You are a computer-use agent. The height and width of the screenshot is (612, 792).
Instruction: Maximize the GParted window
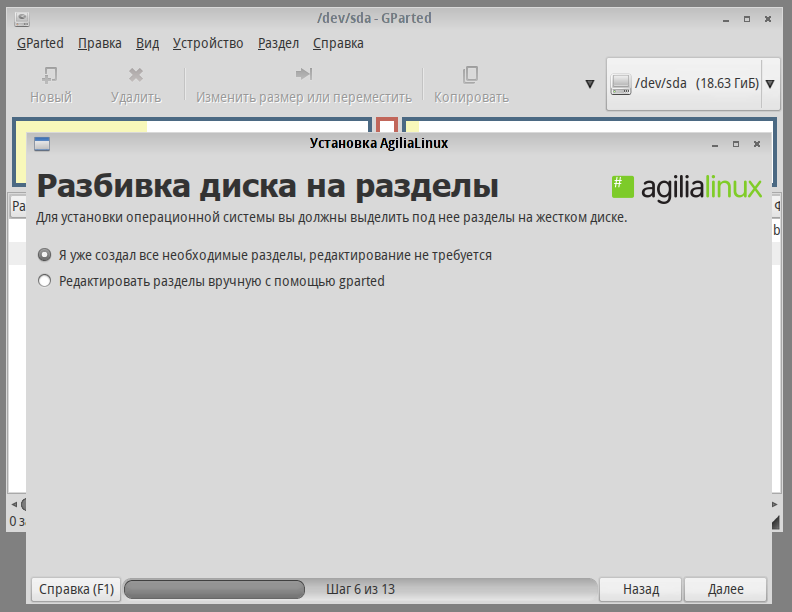[x=747, y=19]
